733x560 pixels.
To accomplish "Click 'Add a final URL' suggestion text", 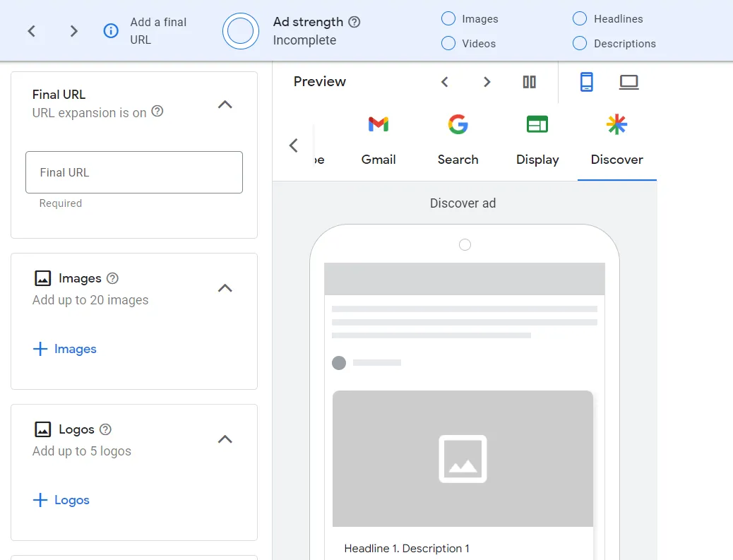I will [158, 31].
